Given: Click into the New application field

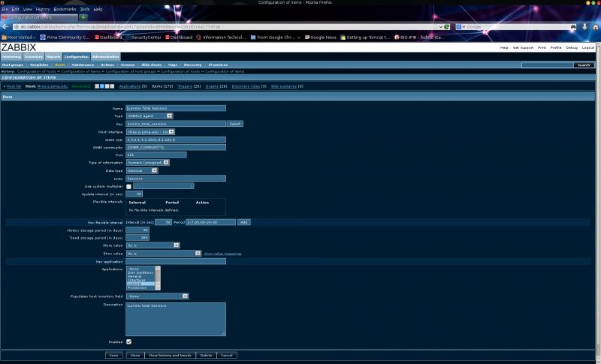Looking at the screenshot, I should pyautogui.click(x=176, y=261).
